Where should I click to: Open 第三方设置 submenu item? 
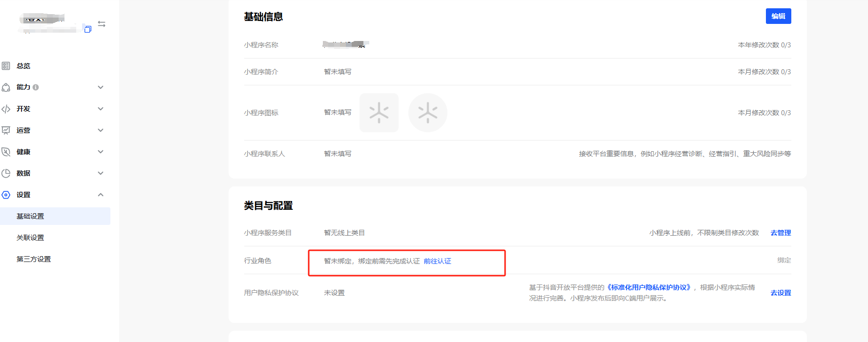pos(34,259)
